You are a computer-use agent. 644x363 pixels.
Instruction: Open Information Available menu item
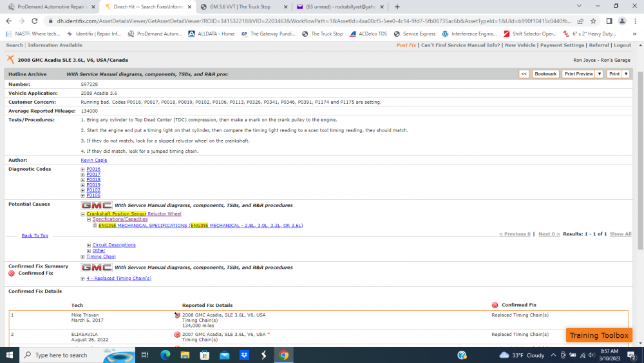click(55, 45)
